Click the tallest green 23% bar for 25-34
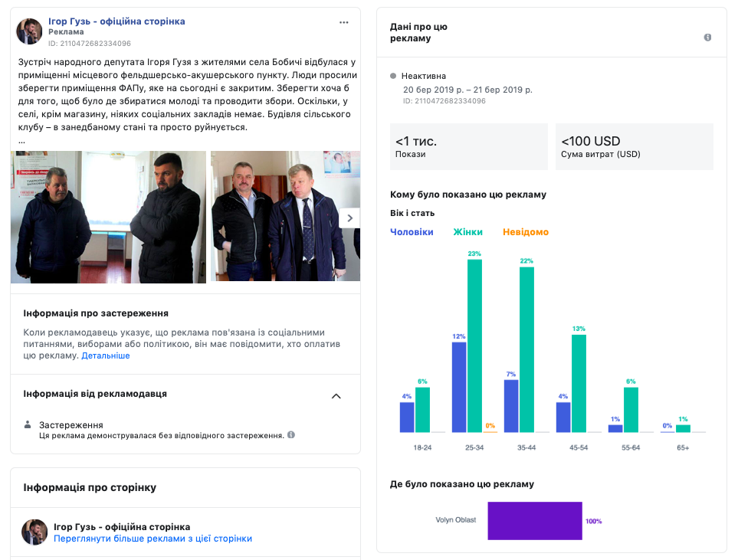This screenshot has height=560, width=738. coord(475,345)
